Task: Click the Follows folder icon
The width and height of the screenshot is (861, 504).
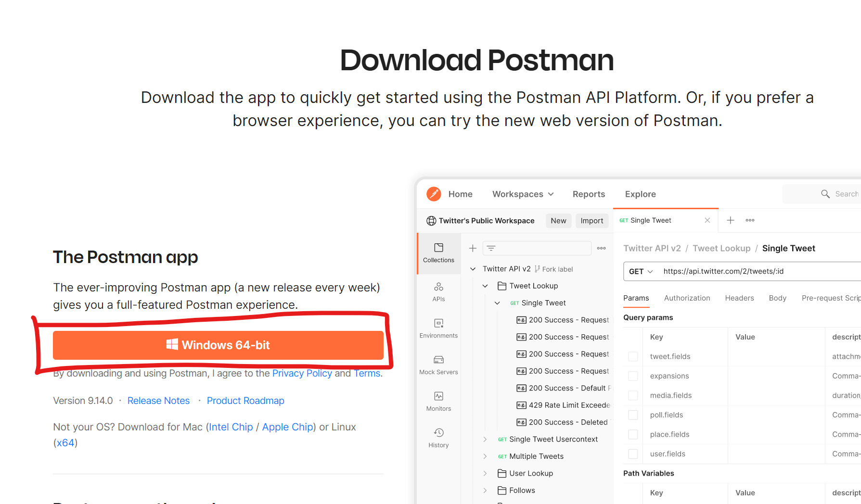Action: click(501, 490)
